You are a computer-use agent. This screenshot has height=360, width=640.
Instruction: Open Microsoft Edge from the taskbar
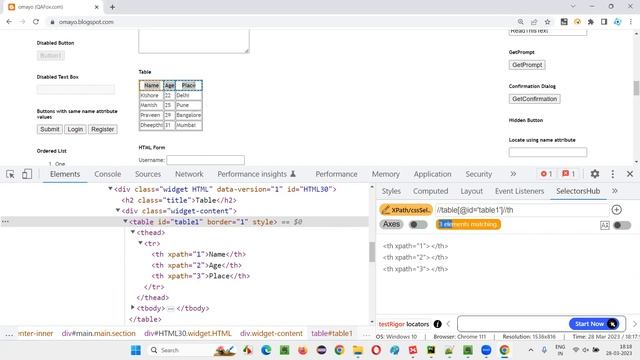click(x=266, y=350)
